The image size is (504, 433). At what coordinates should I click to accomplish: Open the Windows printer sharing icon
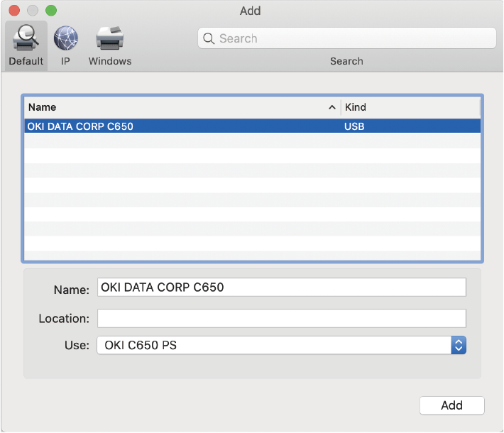coord(110,38)
